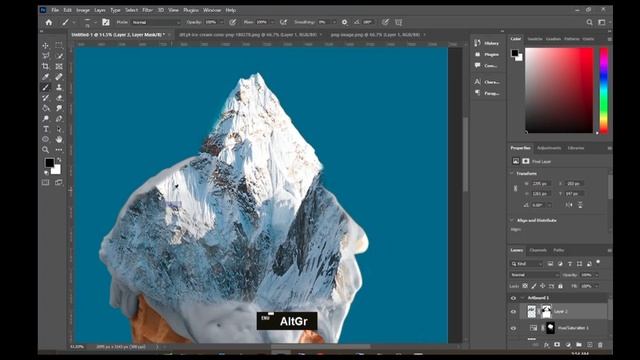
Task: Hide Layer 2 visibility eye
Action: [513, 312]
